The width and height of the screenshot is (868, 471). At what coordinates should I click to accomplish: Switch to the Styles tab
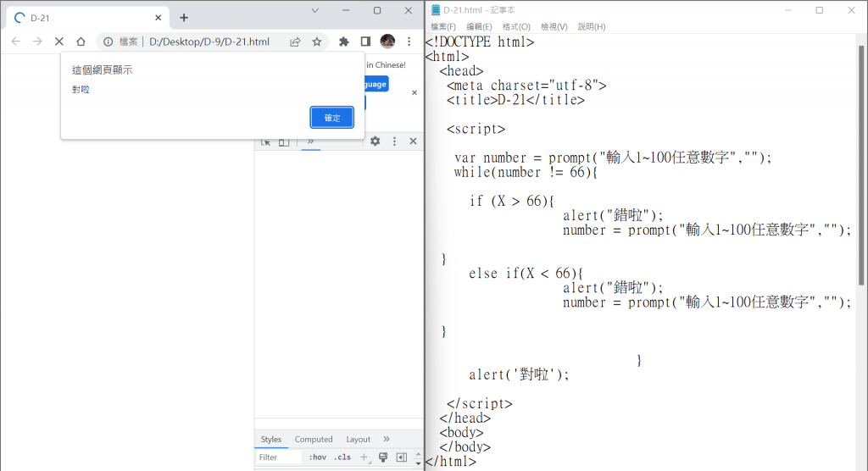(271, 439)
